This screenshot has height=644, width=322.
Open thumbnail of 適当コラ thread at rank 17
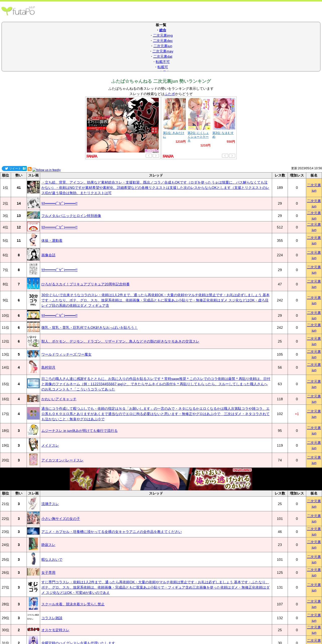(33, 413)
